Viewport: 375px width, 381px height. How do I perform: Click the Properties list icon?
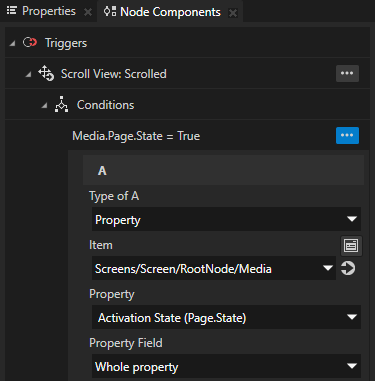[12, 11]
